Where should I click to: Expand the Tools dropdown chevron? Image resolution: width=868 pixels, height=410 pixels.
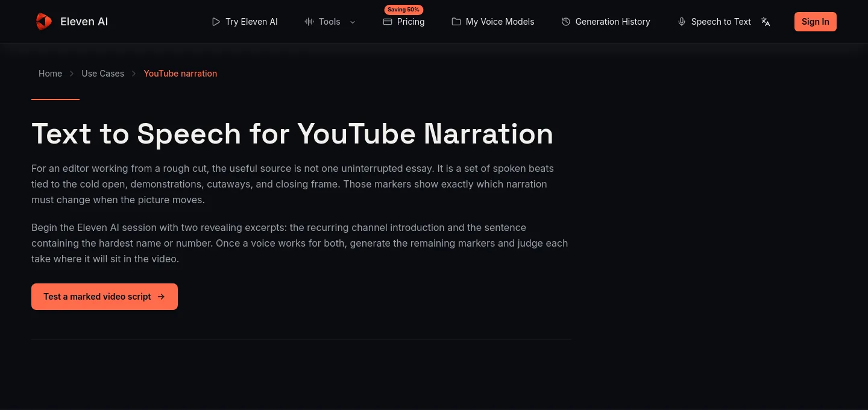(x=353, y=22)
